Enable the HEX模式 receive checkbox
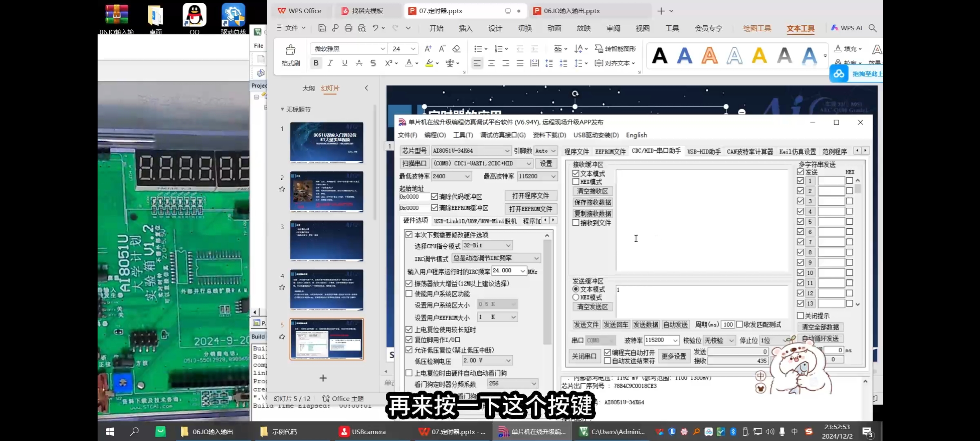This screenshot has width=980, height=441. point(576,182)
